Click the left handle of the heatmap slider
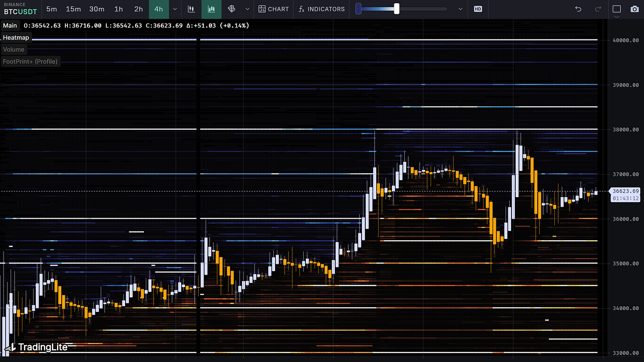 click(358, 9)
